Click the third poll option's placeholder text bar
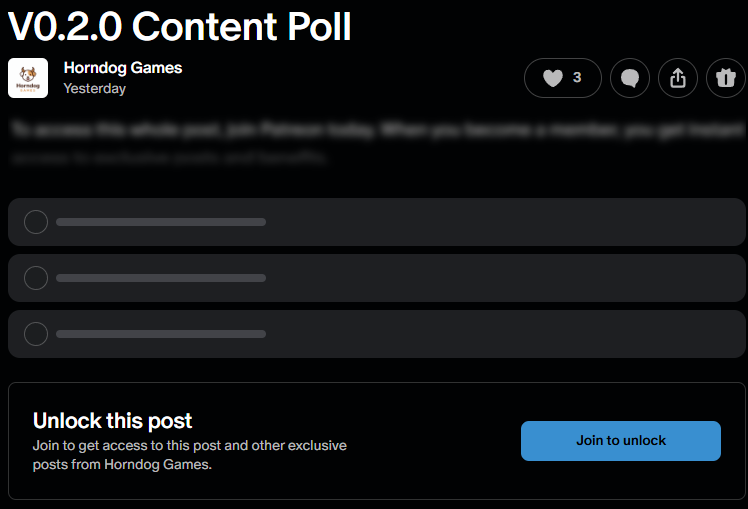 pos(161,334)
